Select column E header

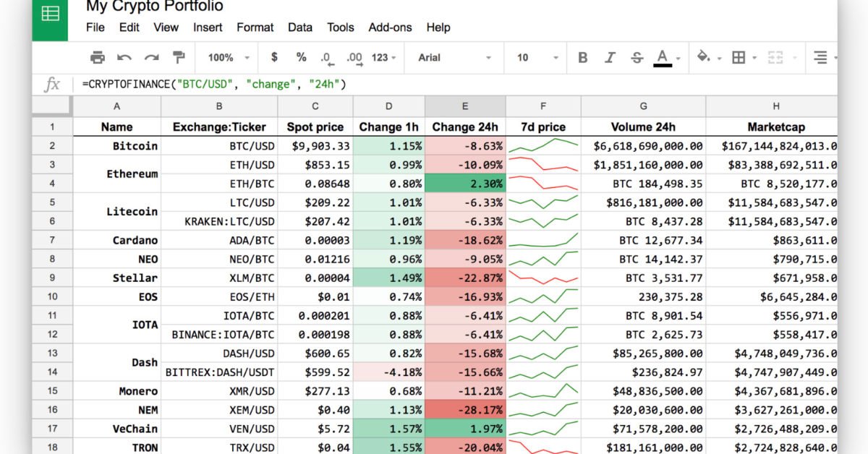[x=465, y=106]
